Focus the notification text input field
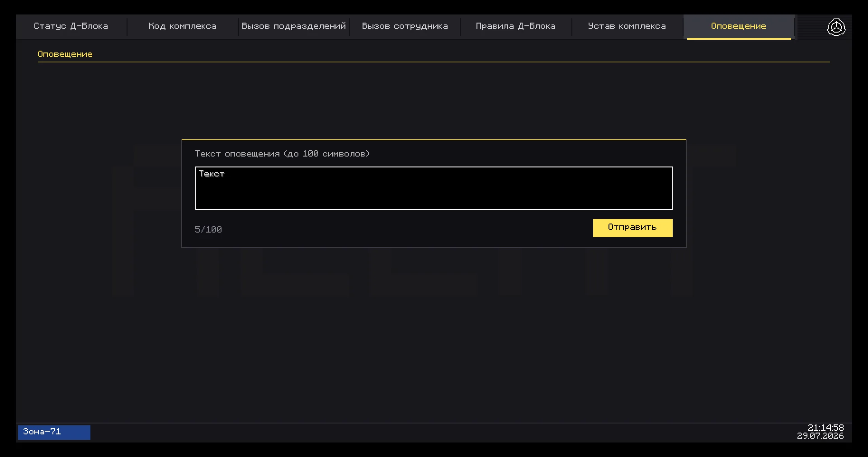The image size is (868, 457). [434, 188]
